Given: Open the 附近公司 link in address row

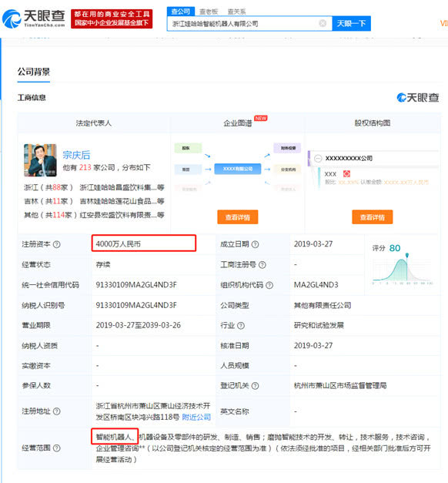Looking at the screenshot, I should coord(196,417).
